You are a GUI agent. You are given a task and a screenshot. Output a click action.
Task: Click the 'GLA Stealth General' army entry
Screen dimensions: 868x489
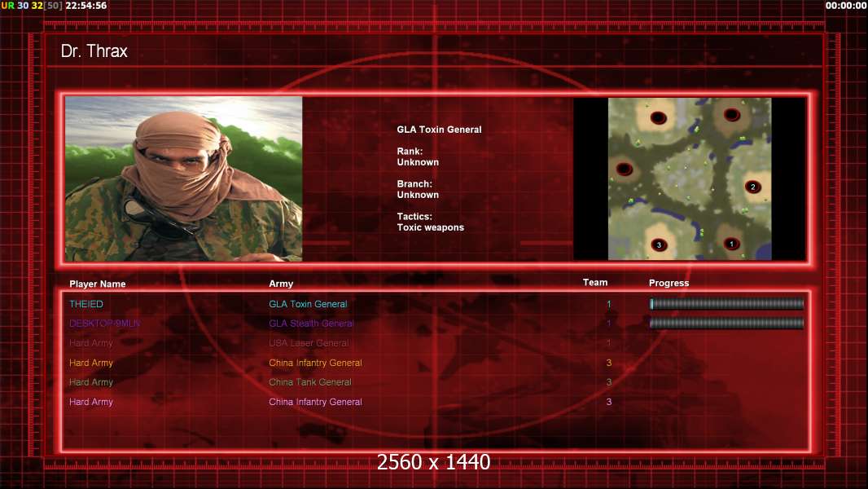tap(311, 324)
